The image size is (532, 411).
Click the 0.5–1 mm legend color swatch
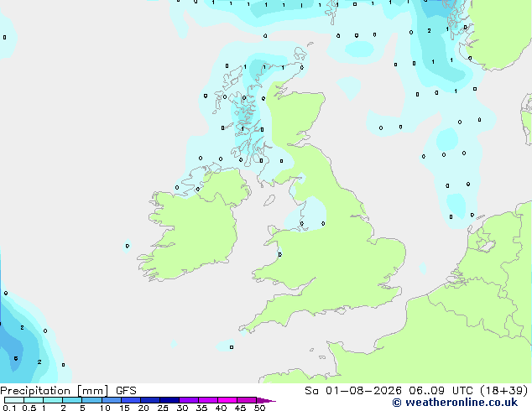34,400
